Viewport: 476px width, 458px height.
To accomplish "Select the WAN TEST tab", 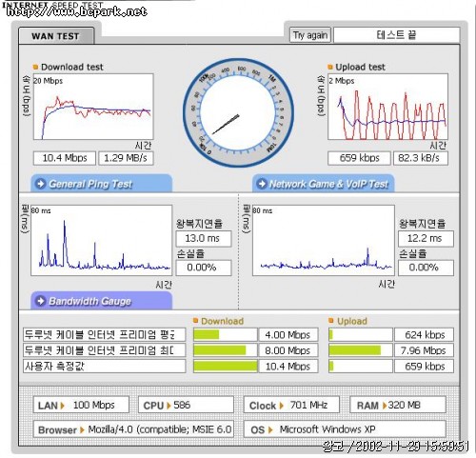I will pos(56,36).
